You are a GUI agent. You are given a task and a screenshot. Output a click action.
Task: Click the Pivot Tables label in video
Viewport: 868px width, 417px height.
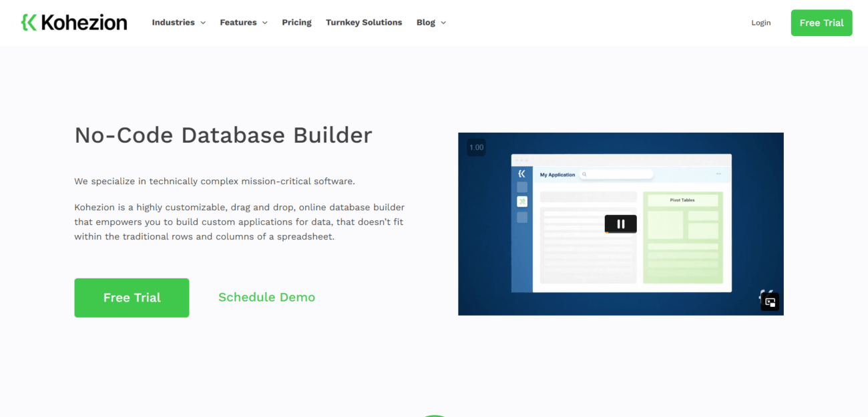pos(682,200)
